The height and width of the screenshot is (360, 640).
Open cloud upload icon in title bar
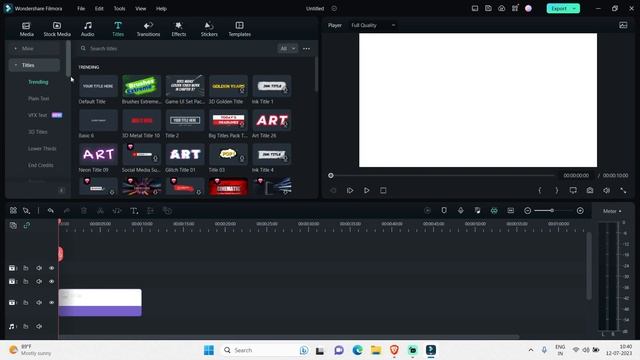501,8
